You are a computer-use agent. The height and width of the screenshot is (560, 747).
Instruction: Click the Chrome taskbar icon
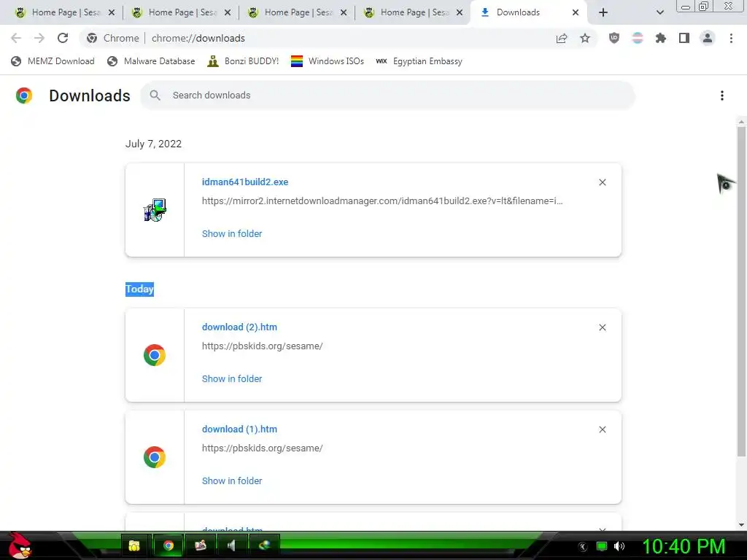coord(169,545)
